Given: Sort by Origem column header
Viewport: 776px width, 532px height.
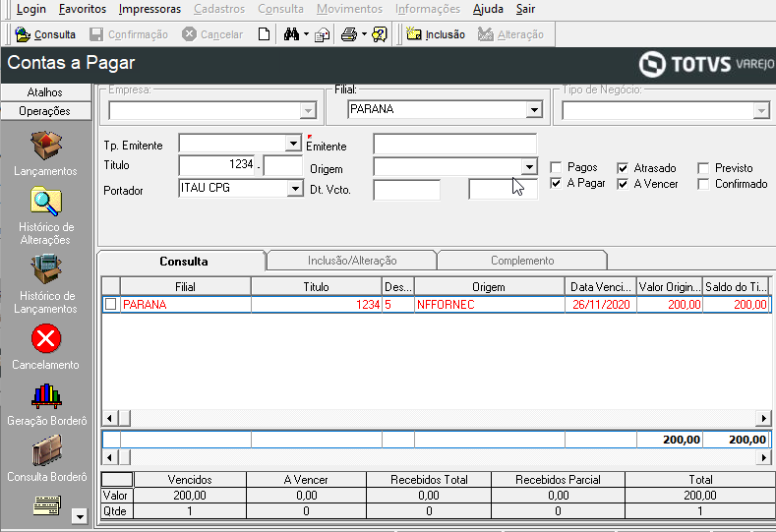Looking at the screenshot, I should [489, 287].
